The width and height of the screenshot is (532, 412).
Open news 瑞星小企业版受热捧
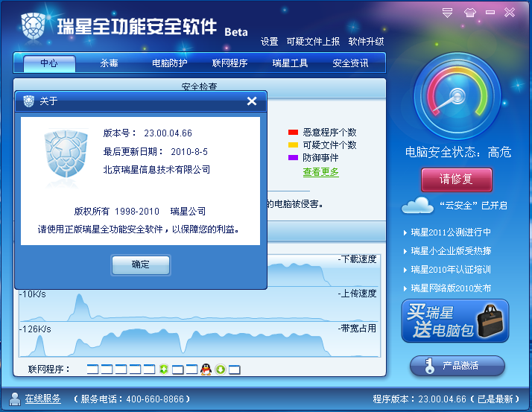point(451,251)
